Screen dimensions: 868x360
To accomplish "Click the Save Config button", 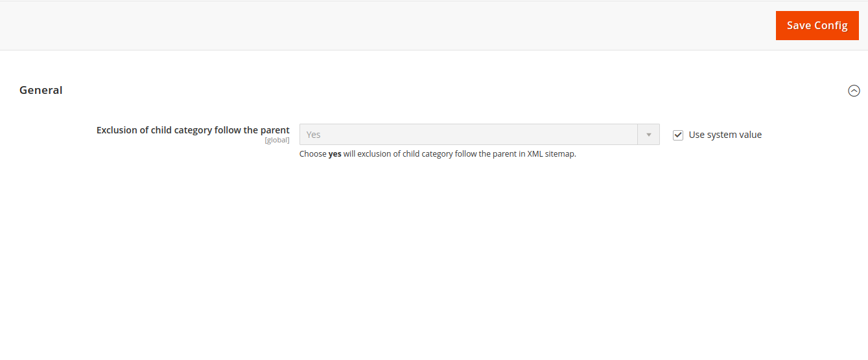I will [817, 26].
